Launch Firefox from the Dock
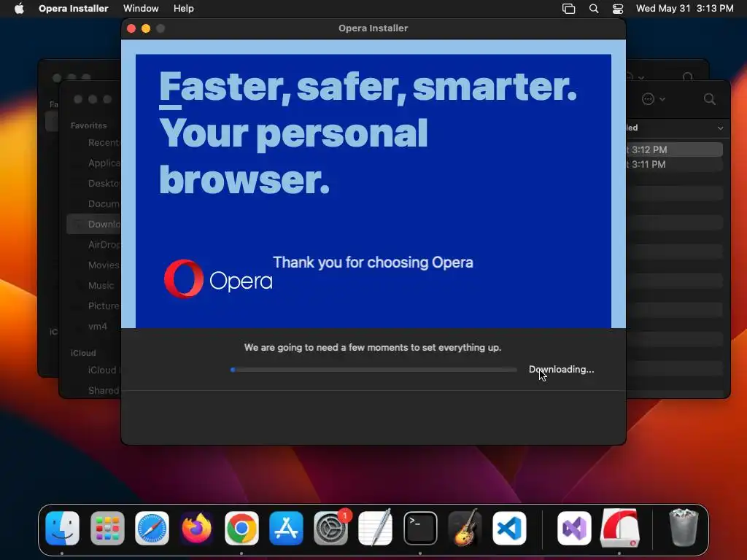The width and height of the screenshot is (747, 560). tap(197, 528)
